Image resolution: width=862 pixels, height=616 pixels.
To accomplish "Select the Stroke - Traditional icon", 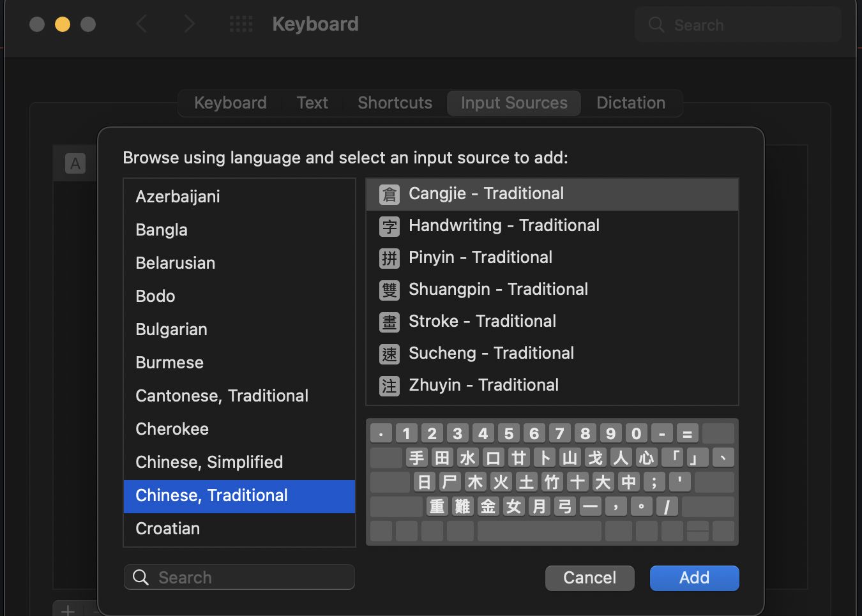I will 389,322.
